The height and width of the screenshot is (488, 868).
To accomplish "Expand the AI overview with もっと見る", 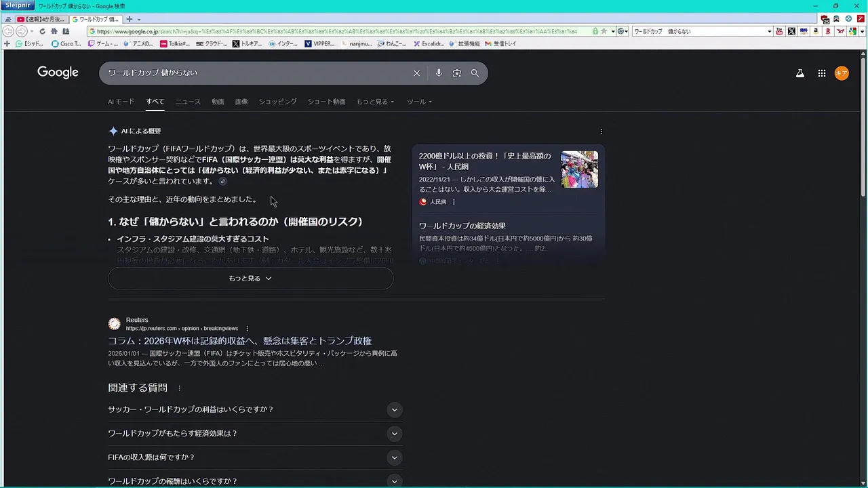I will coord(250,279).
